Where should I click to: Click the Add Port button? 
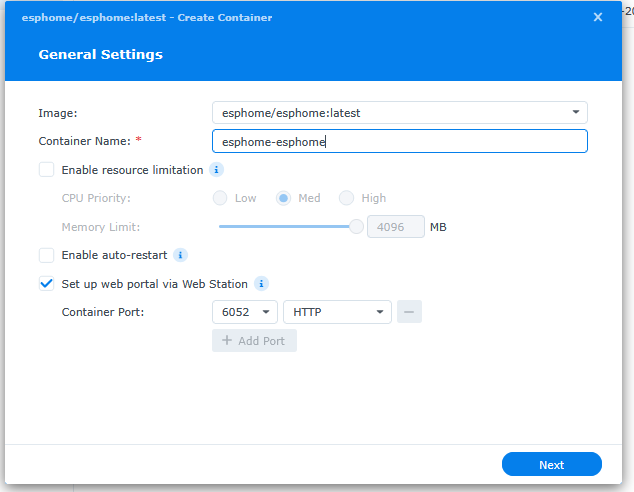254,340
